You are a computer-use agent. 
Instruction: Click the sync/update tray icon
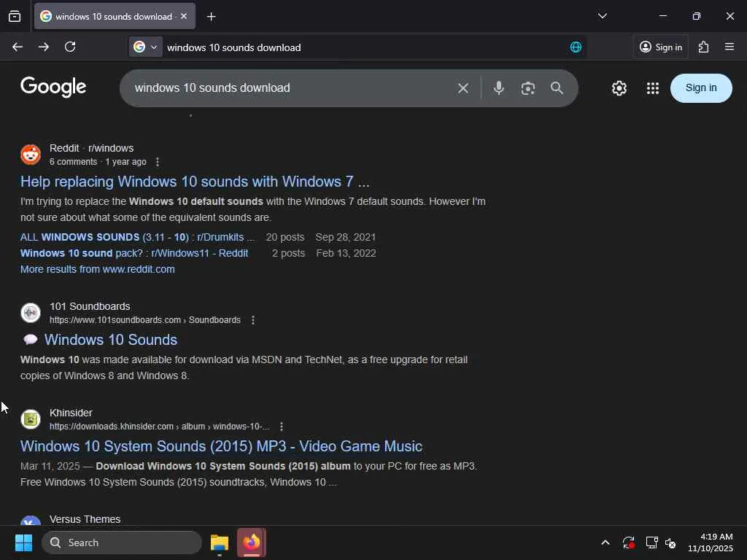tap(628, 542)
